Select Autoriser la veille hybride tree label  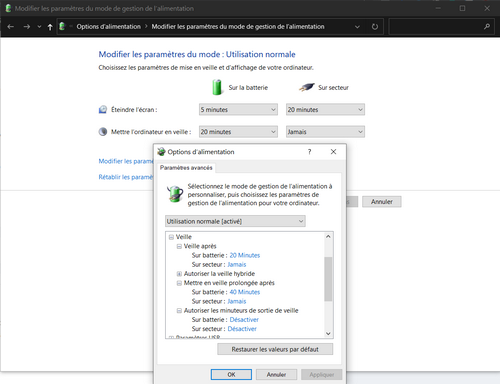coord(219,274)
